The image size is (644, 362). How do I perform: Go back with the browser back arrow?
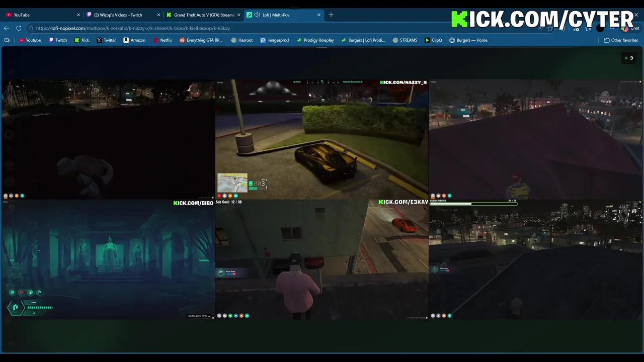[x=7, y=28]
